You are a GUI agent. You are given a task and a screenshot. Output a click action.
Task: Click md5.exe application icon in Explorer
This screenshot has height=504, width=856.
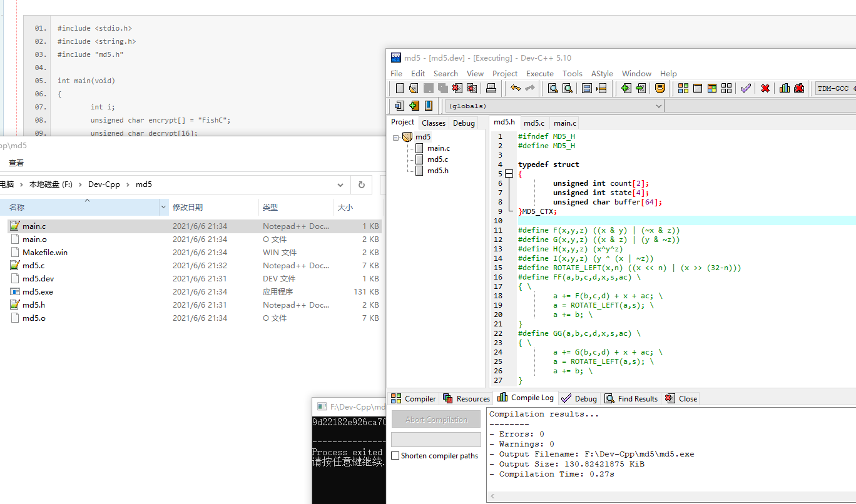pyautogui.click(x=15, y=291)
